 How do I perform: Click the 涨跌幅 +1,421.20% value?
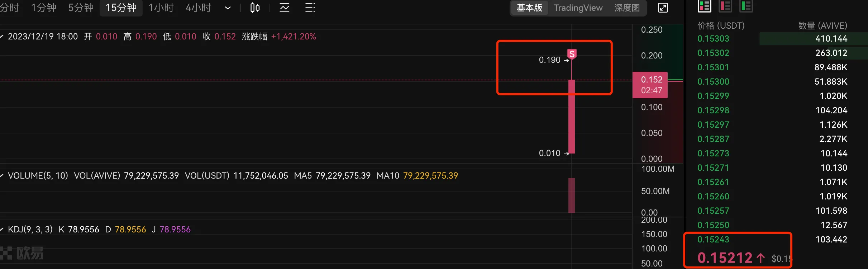294,37
